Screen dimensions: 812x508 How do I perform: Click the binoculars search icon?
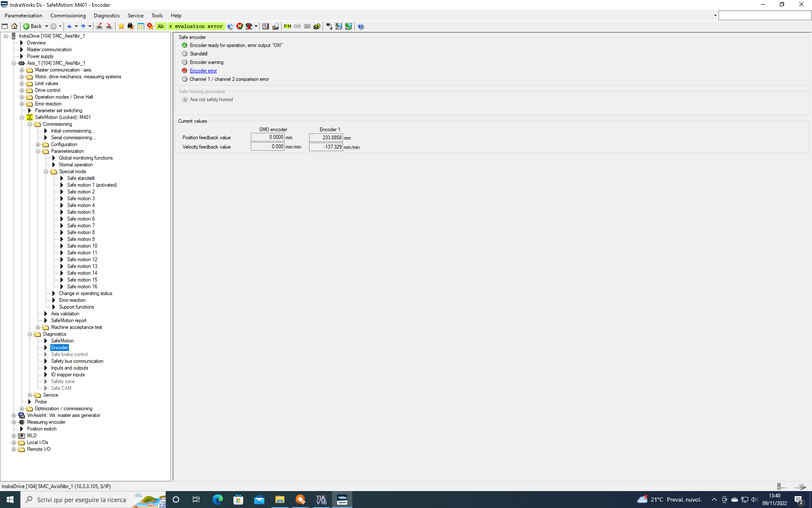(x=131, y=26)
